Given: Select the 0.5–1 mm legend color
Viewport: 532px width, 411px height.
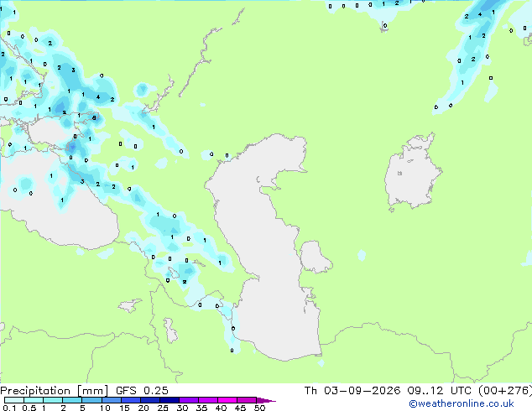Looking at the screenshot, I should click(34, 400).
